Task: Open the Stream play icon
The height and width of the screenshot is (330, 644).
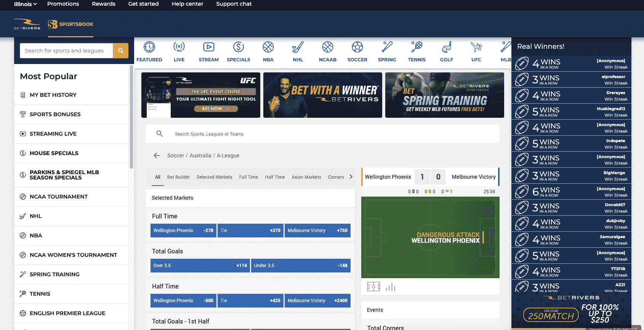Action: coord(209,47)
